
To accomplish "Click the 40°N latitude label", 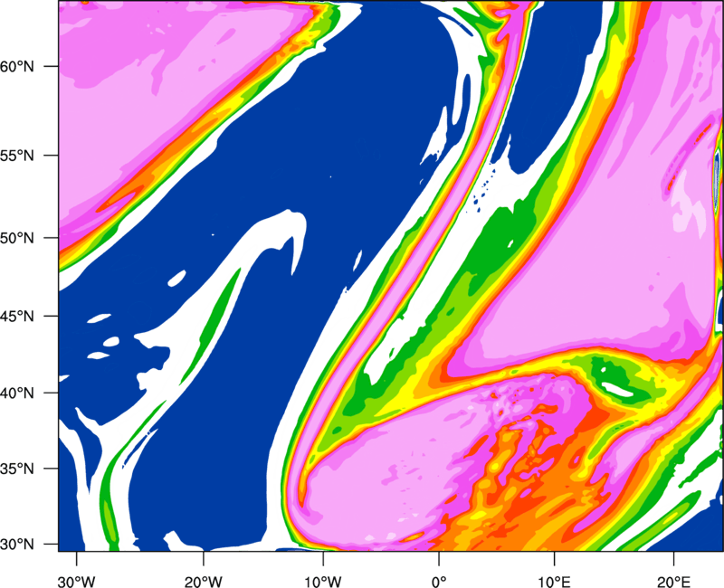I will (x=17, y=394).
